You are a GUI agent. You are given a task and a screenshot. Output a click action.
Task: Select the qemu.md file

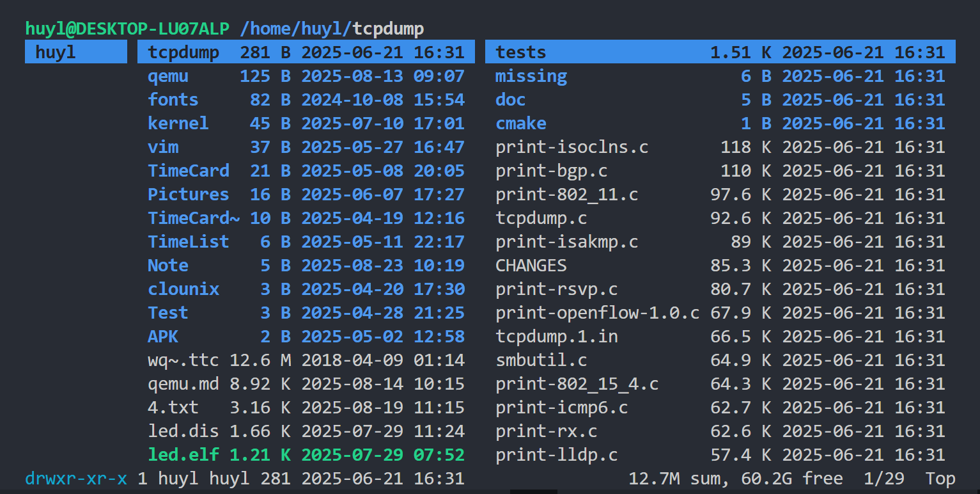(x=306, y=384)
